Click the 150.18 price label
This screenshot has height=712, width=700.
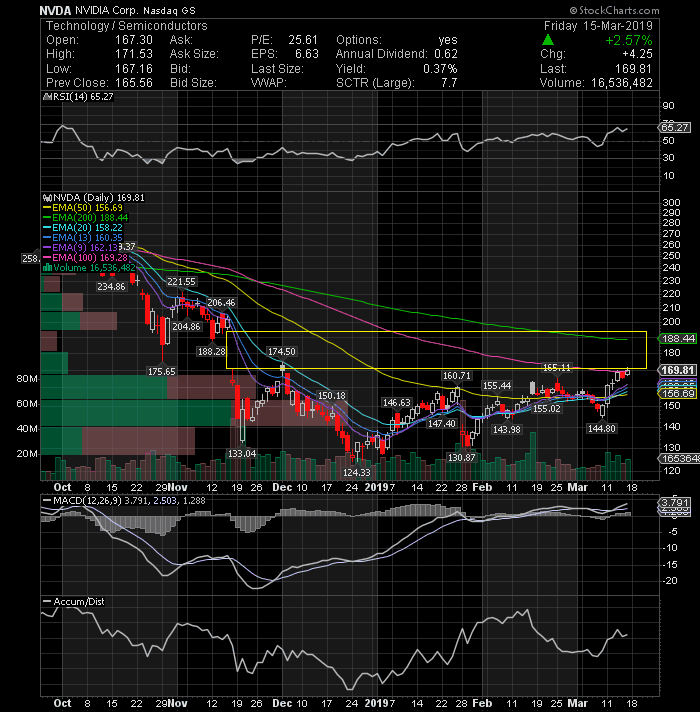click(x=331, y=396)
